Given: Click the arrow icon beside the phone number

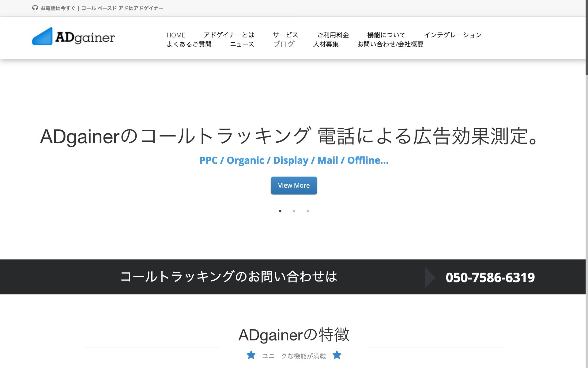Looking at the screenshot, I should pos(430,278).
